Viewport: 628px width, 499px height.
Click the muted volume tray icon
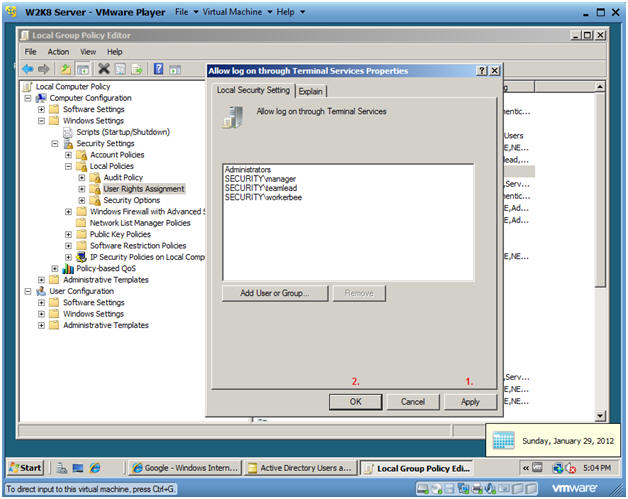570,468
